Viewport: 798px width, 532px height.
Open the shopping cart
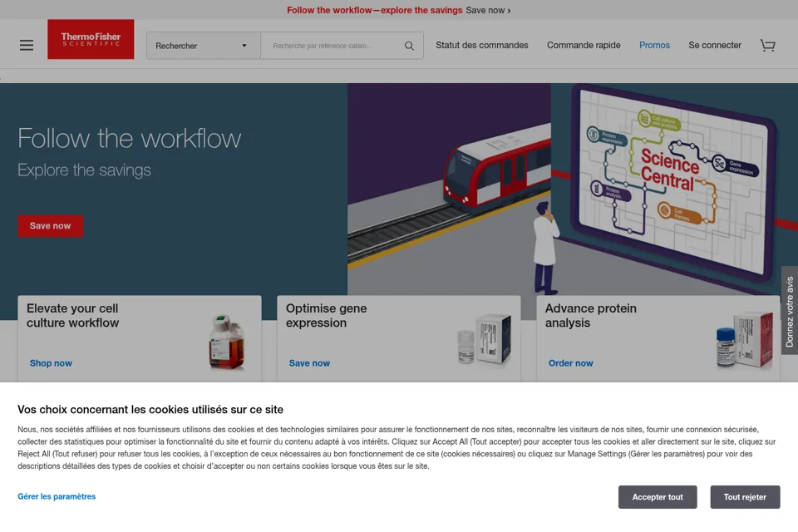pos(767,46)
